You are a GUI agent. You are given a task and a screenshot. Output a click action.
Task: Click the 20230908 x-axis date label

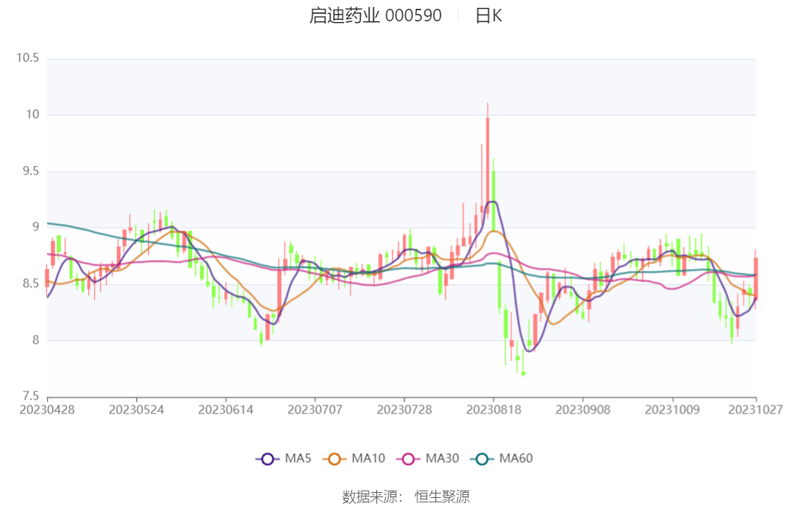click(x=583, y=410)
